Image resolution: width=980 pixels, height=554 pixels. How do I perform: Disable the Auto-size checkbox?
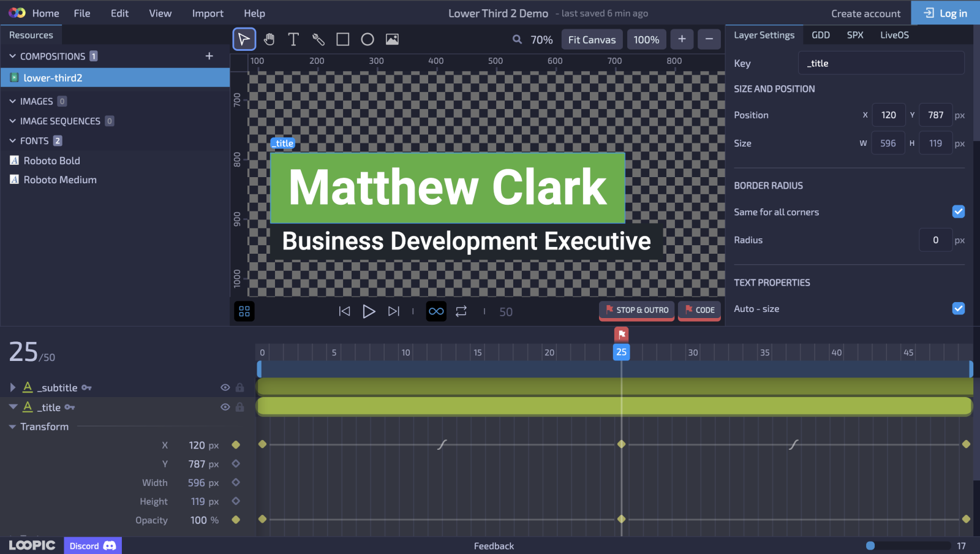(958, 308)
